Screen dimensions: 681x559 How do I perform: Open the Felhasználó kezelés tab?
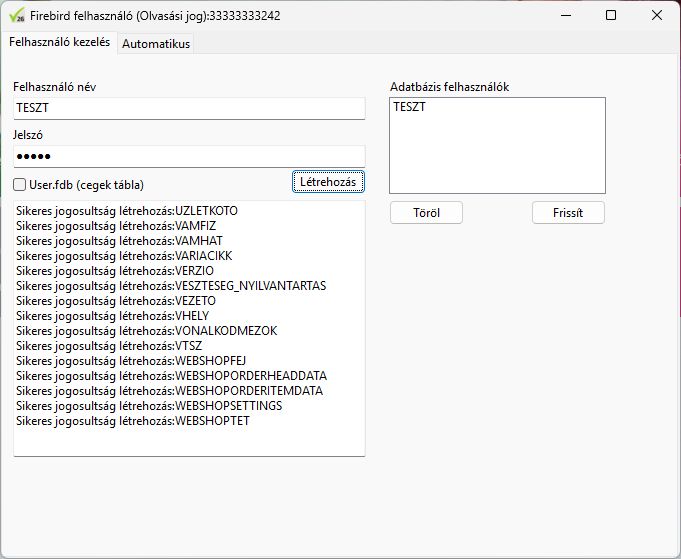pos(59,42)
